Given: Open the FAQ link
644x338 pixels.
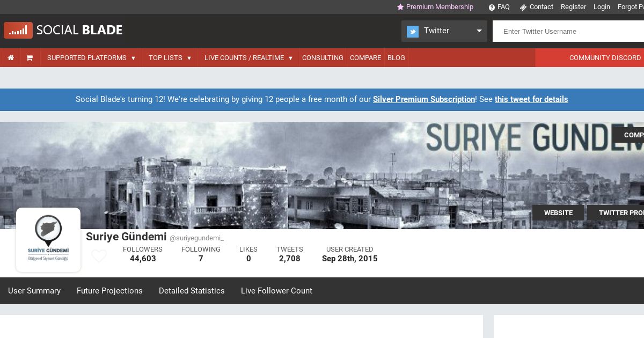Looking at the screenshot, I should 503,7.
